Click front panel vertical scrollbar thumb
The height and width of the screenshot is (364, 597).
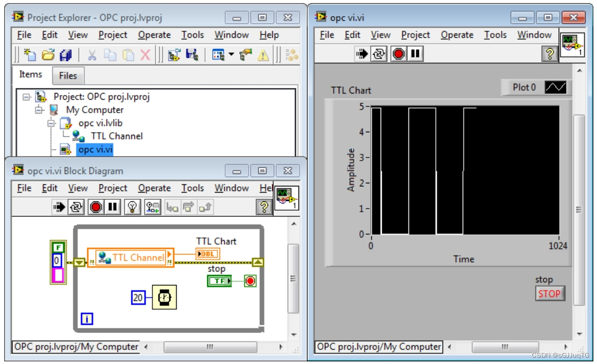coord(579,210)
